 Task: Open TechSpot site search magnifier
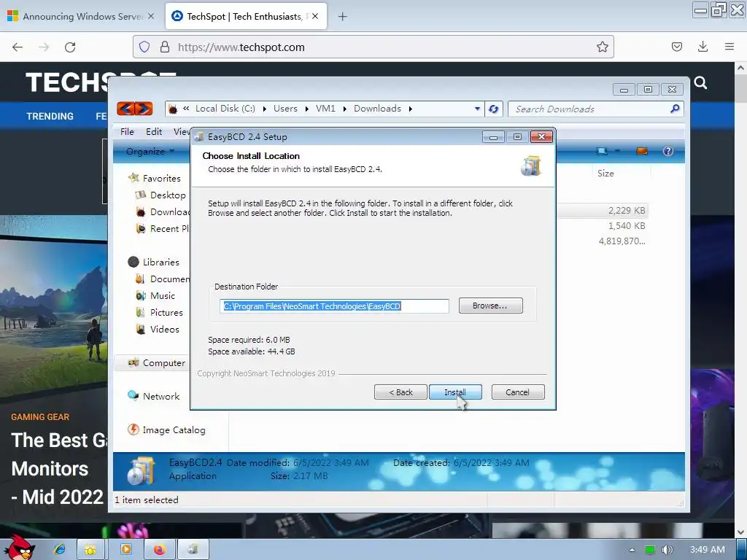click(700, 83)
